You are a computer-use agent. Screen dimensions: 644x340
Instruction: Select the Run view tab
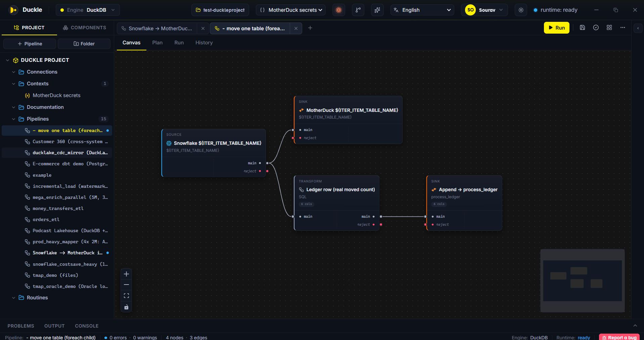(x=179, y=43)
